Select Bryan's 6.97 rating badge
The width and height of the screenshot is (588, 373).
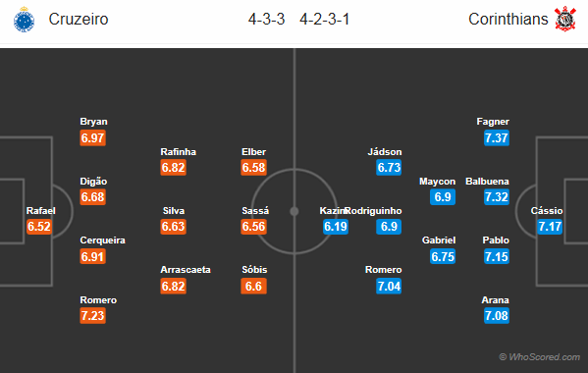point(92,137)
